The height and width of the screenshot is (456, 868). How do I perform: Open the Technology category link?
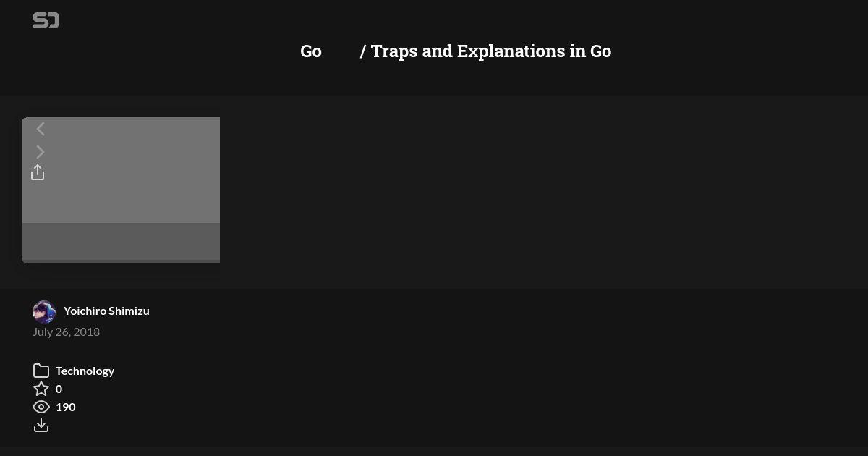coord(85,371)
